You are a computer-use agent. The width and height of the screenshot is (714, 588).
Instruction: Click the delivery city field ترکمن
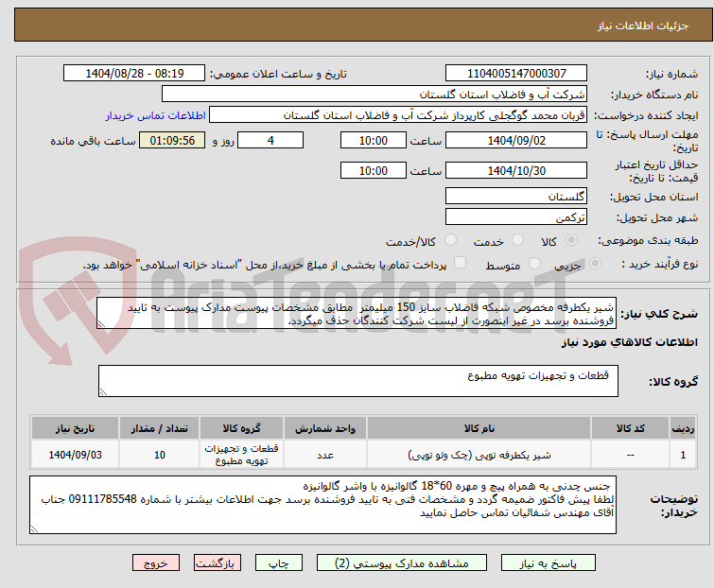click(516, 217)
